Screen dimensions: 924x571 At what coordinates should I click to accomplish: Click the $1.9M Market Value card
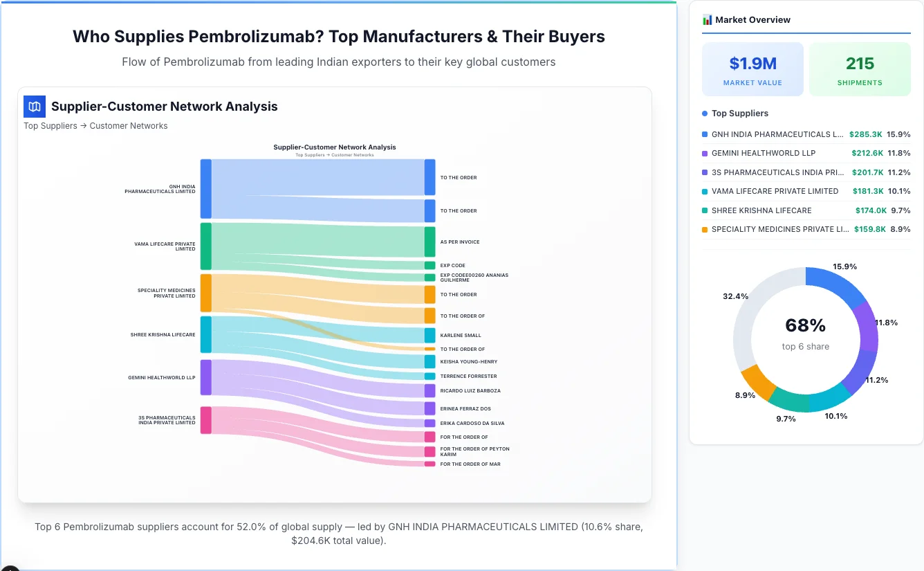tap(752, 69)
